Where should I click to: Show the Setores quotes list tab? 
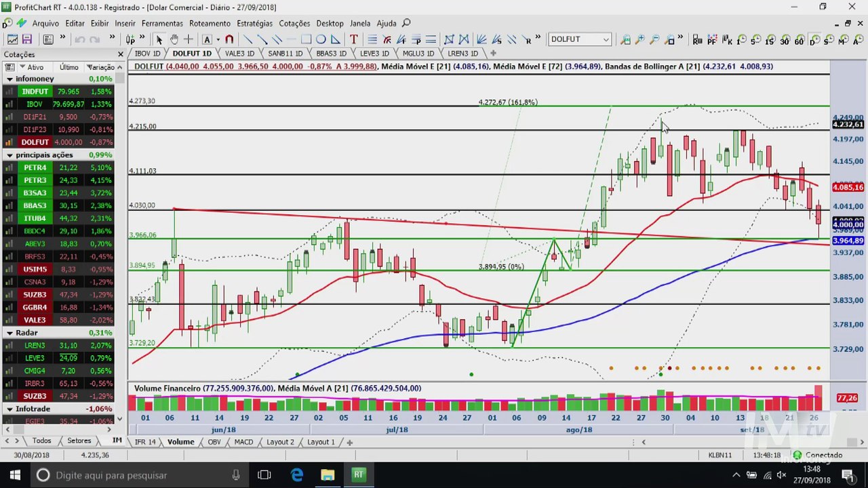click(x=79, y=441)
